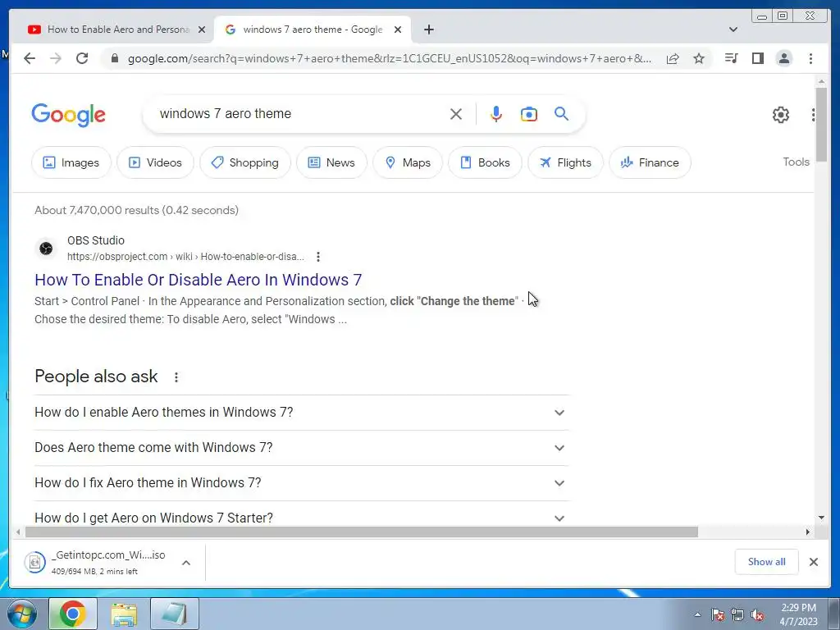Image resolution: width=840 pixels, height=630 pixels.
Task: Click the OBS Studio favicon in result
Action: pos(46,249)
